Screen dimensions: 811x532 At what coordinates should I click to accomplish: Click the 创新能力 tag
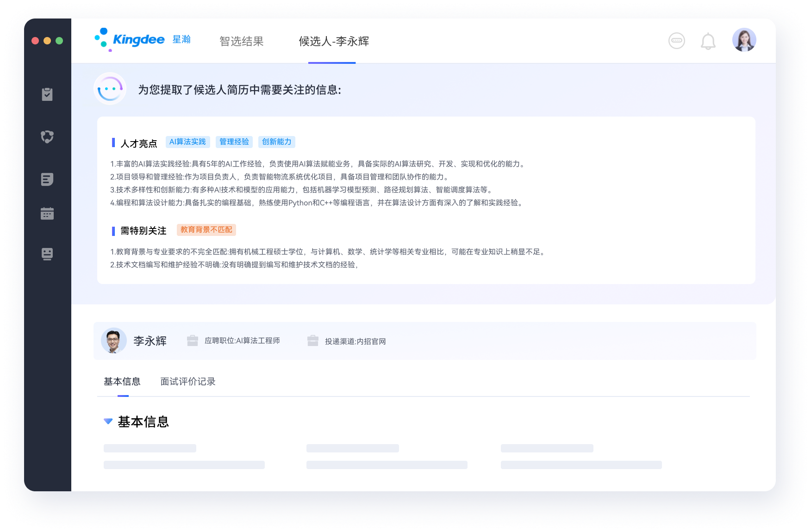point(276,142)
